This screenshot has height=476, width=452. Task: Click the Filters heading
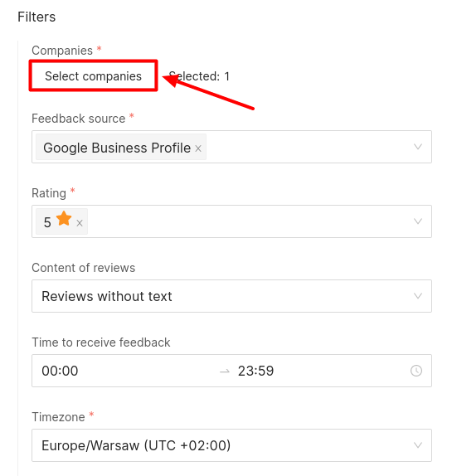36,17
